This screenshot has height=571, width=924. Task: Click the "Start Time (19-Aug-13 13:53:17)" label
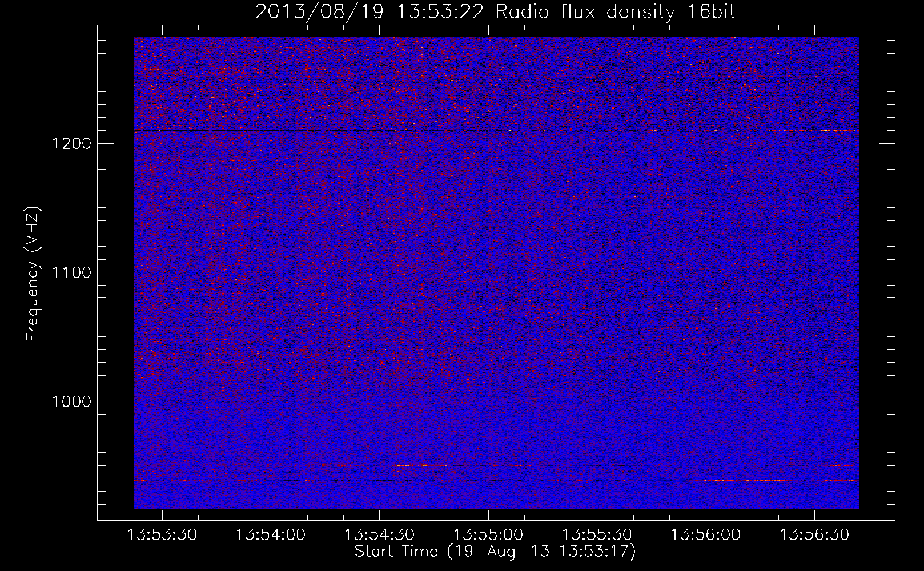[495, 552]
